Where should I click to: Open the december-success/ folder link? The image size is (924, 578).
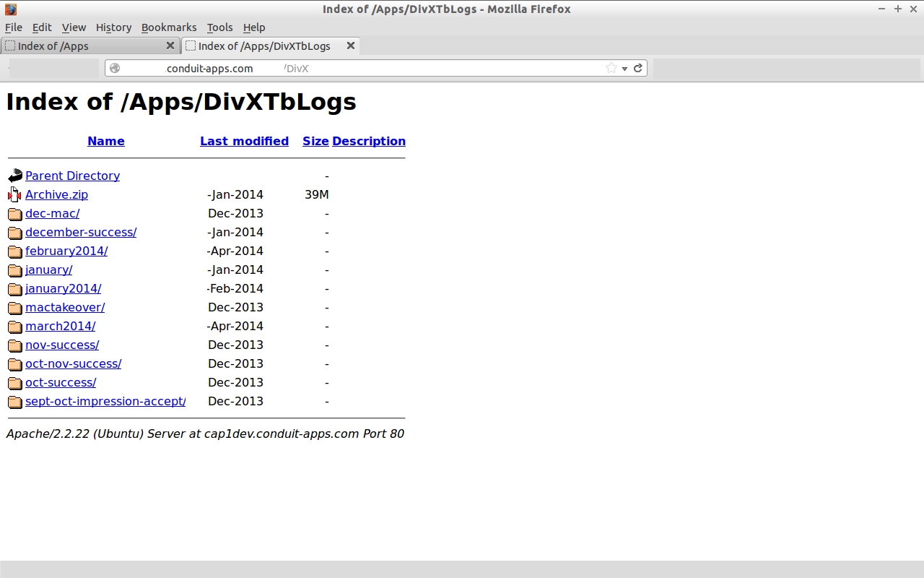[81, 232]
